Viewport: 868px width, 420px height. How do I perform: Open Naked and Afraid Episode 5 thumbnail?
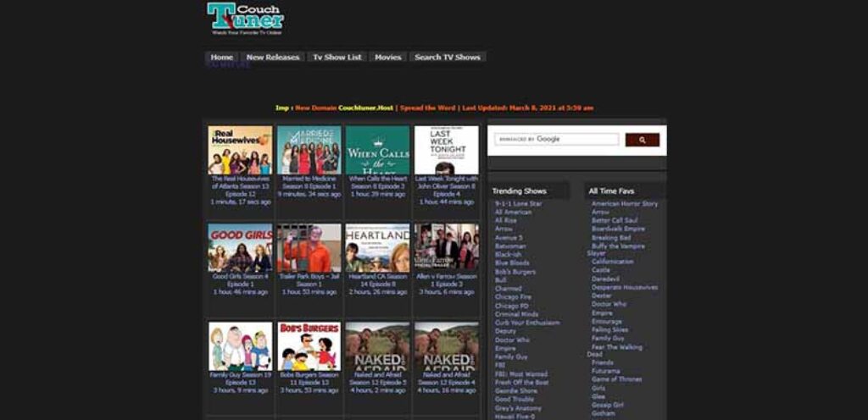pyautogui.click(x=377, y=346)
